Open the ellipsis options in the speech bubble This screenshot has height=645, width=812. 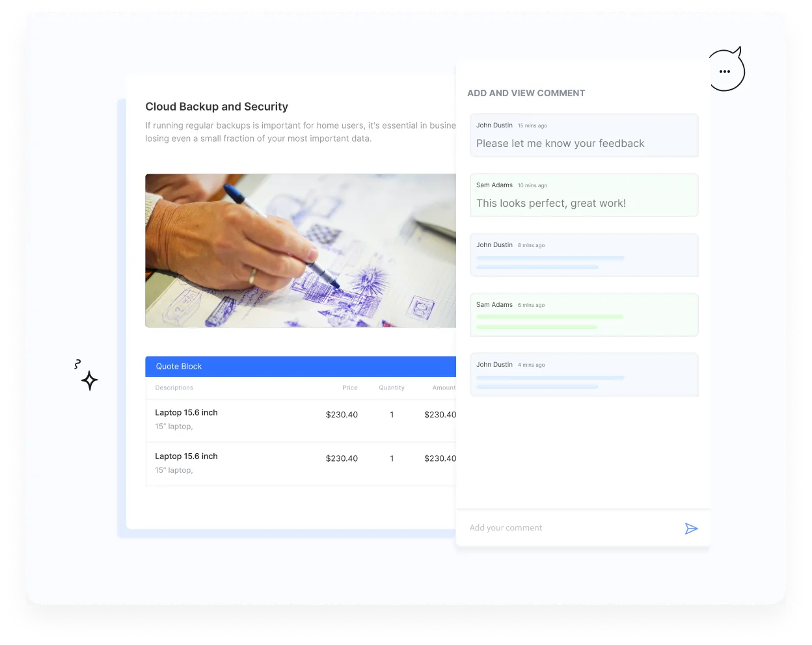725,72
